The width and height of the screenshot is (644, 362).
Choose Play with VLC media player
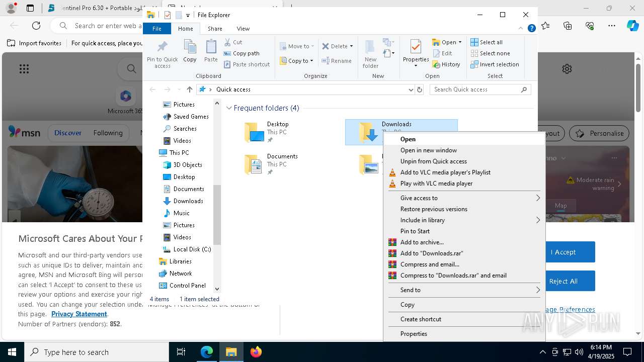(x=464, y=184)
